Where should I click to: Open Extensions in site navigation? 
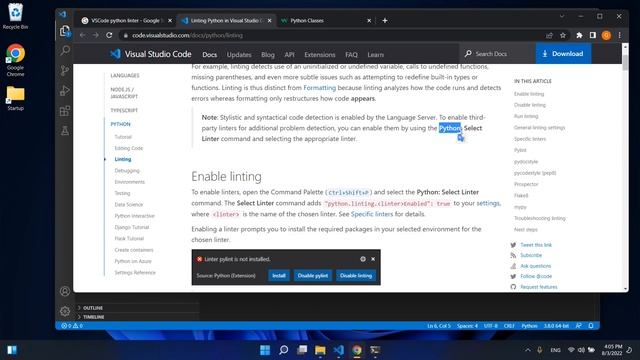(x=320, y=55)
